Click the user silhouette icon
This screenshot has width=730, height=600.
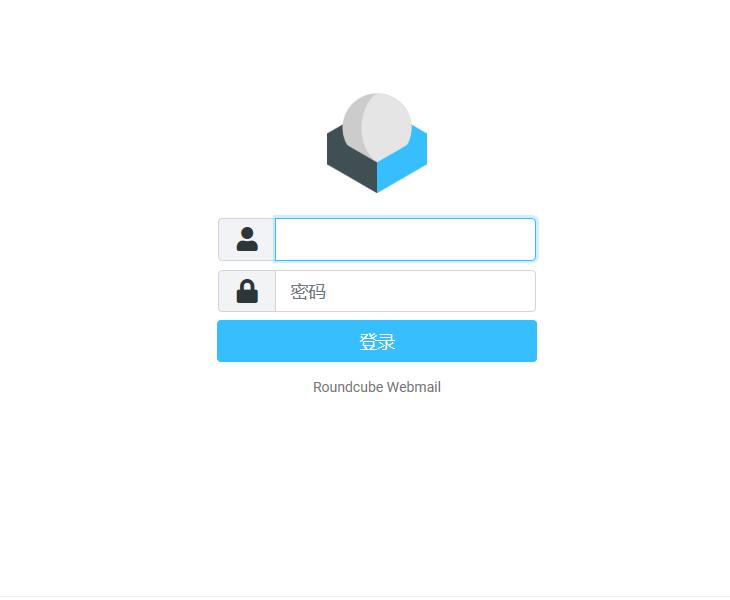247,239
